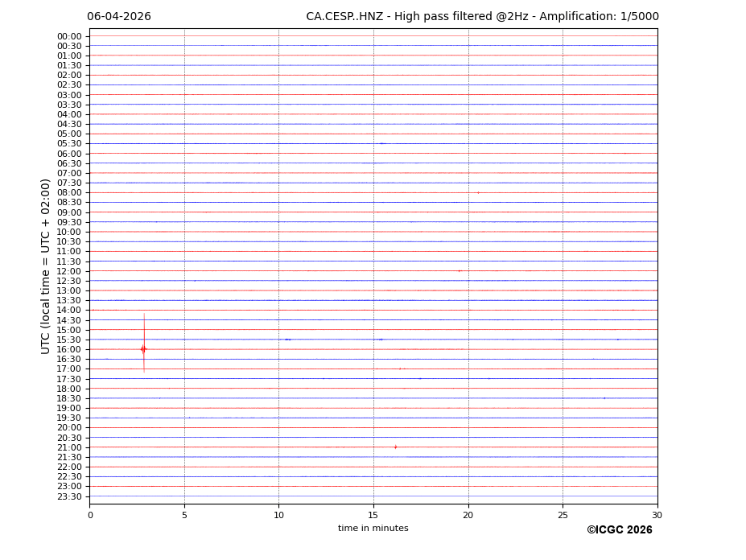Click the 20:00 row label
This screenshot has height=560, width=746.
click(x=69, y=428)
